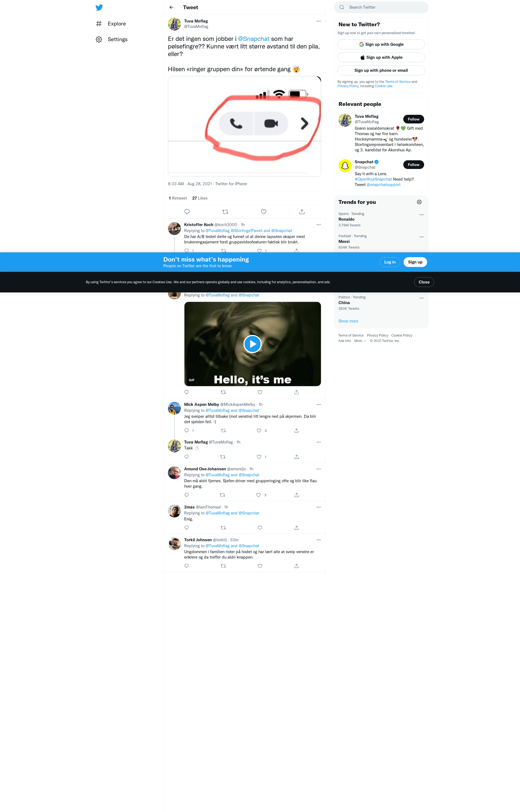Open more options for the Messi trend
Image resolution: width=520 pixels, height=812 pixels.
click(x=421, y=237)
